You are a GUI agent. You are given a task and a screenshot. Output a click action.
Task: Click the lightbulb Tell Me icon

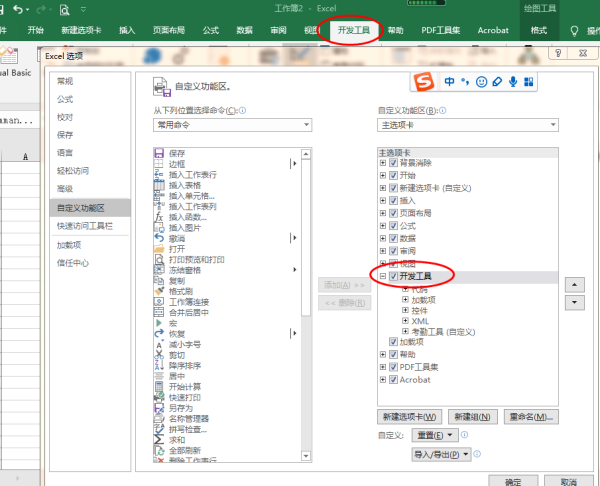point(574,31)
